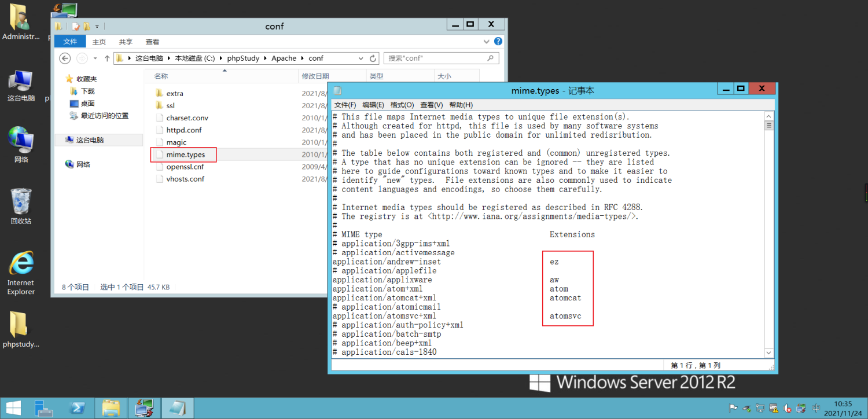Select the ssl folder

170,105
